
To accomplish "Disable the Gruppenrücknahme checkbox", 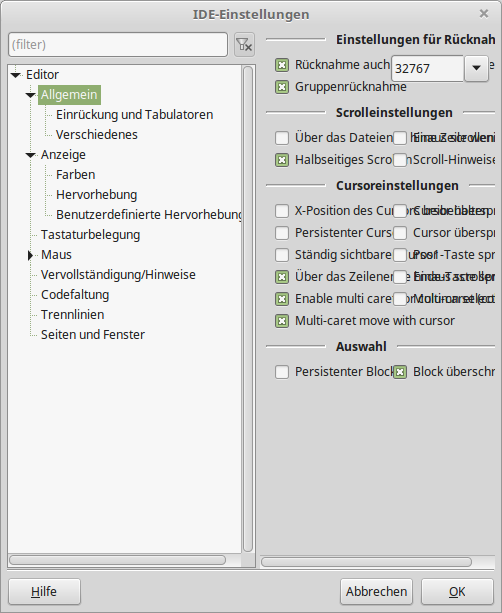I will [x=282, y=87].
